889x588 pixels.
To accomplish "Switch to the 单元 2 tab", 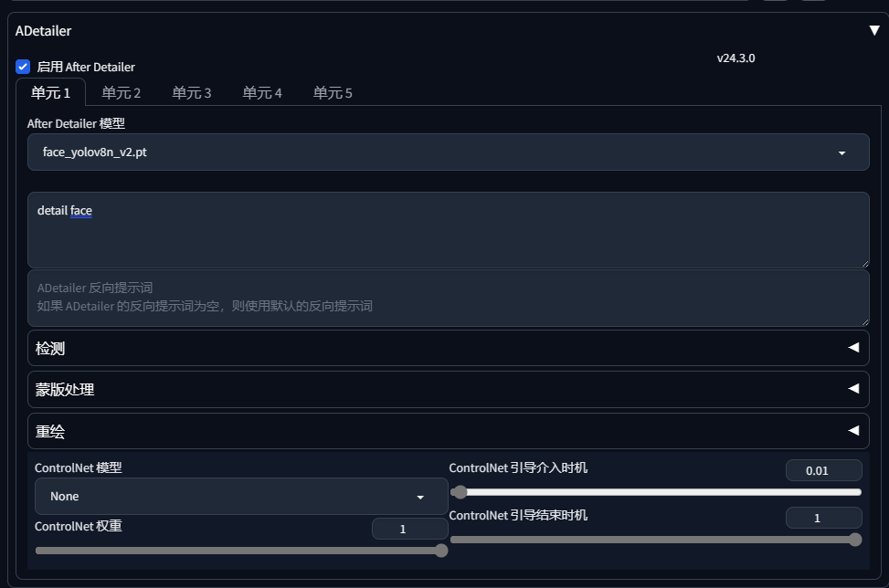I will 121,92.
